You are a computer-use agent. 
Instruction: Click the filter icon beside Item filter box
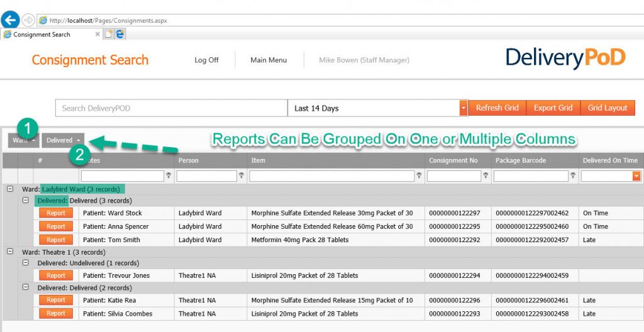pos(419,176)
